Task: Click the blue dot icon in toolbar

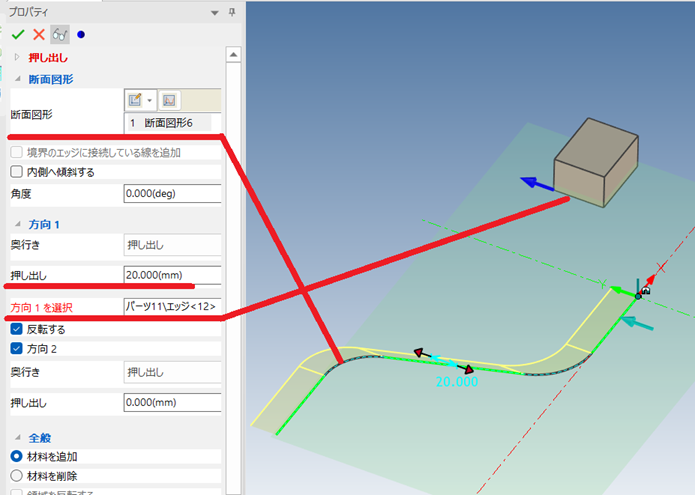Action: point(81,34)
